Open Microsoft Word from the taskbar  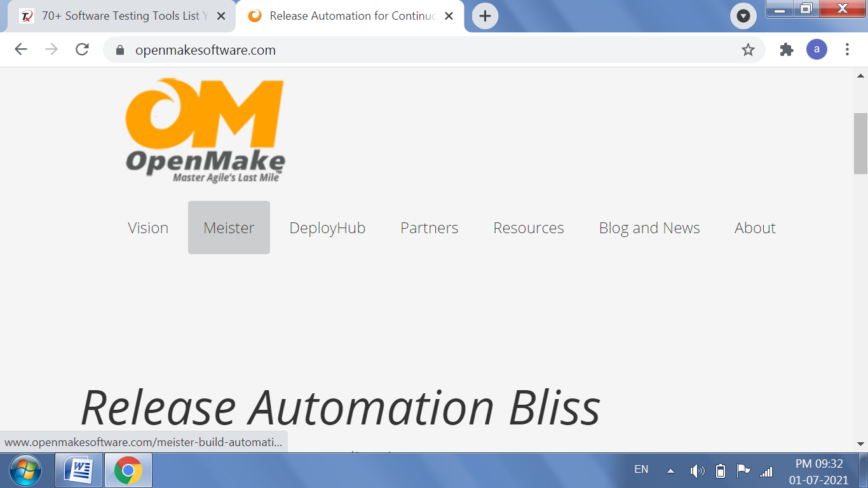(79, 470)
